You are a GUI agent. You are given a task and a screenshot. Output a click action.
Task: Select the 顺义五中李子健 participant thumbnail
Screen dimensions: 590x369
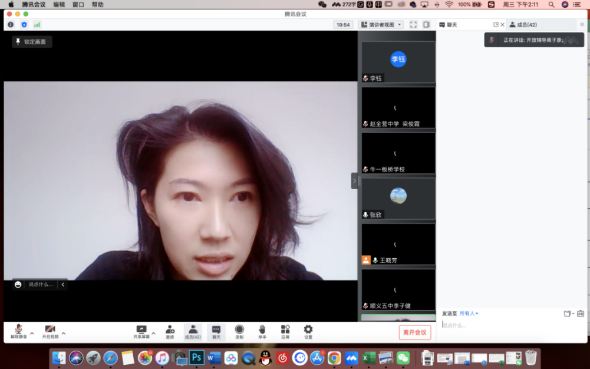click(398, 290)
